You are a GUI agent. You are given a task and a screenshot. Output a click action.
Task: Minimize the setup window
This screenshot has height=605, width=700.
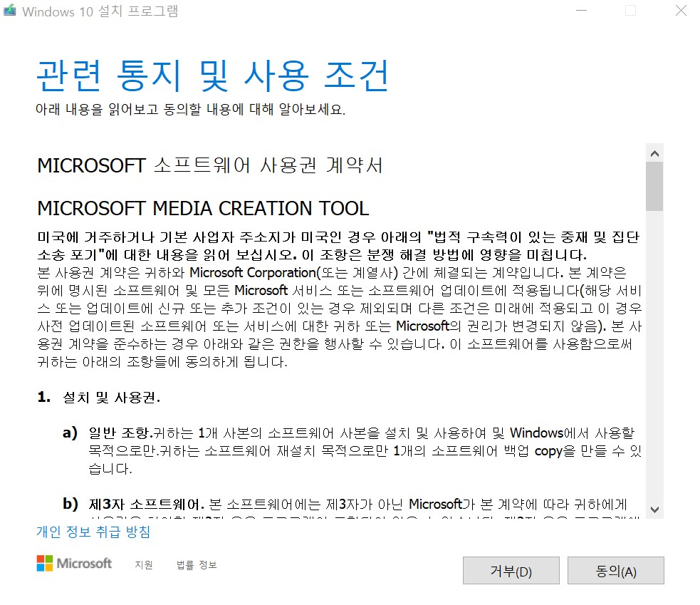[581, 10]
